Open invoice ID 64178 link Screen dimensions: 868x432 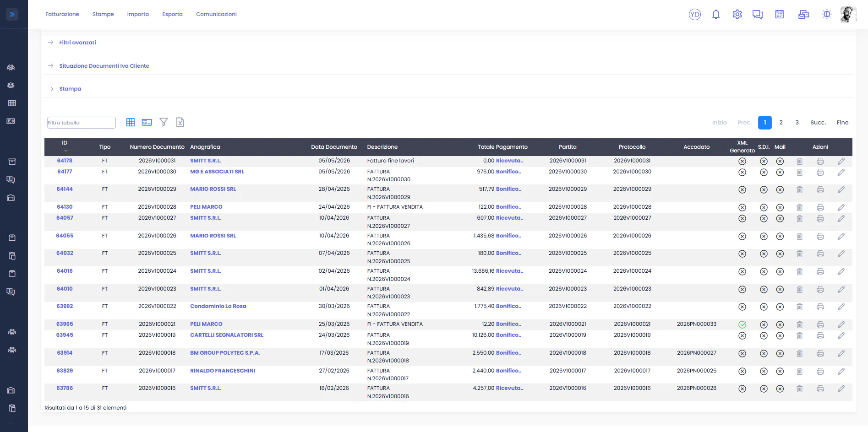[x=65, y=161]
